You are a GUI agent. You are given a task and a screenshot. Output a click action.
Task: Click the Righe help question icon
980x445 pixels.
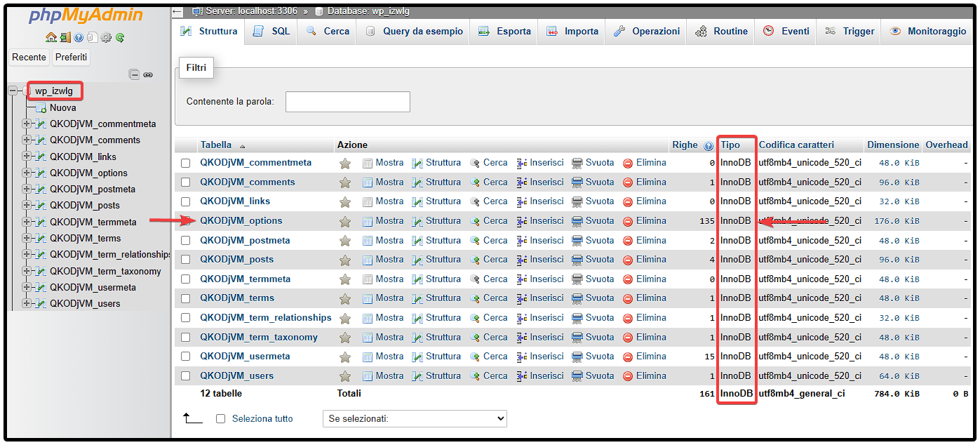708,145
